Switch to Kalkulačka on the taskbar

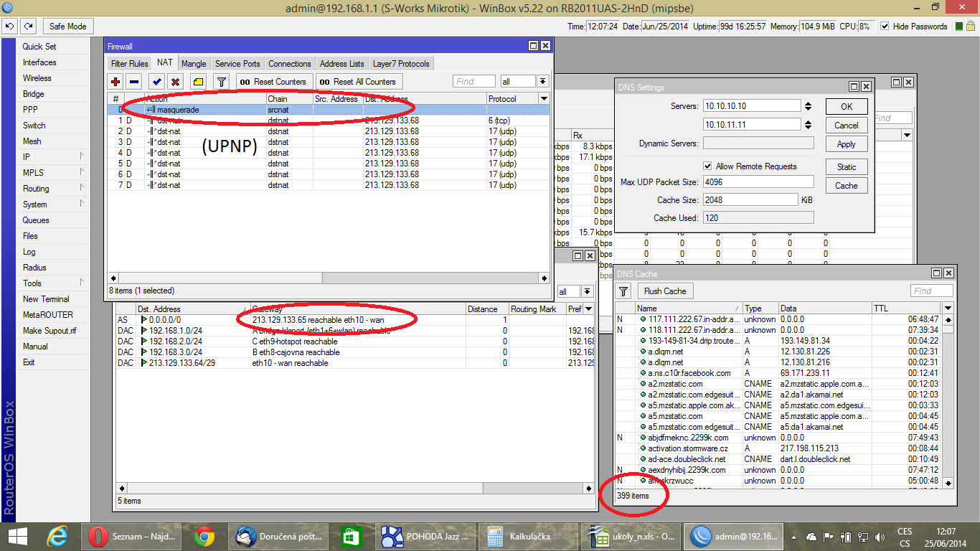tap(528, 536)
